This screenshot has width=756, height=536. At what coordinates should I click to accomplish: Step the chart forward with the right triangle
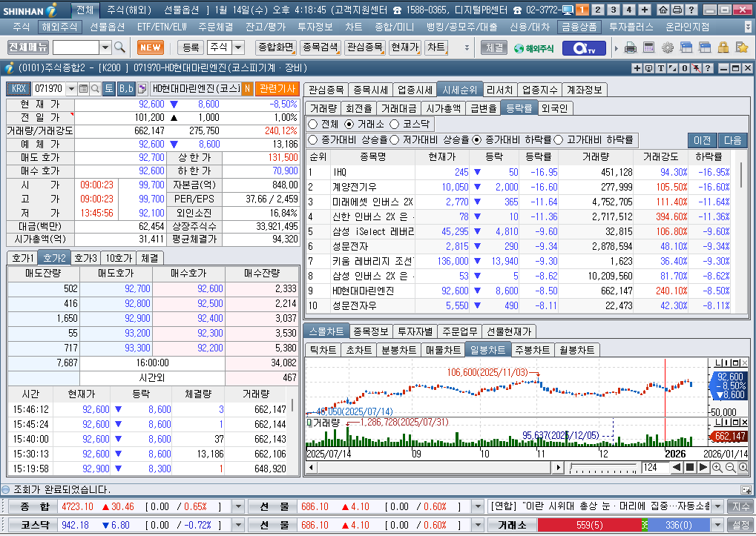(x=703, y=467)
